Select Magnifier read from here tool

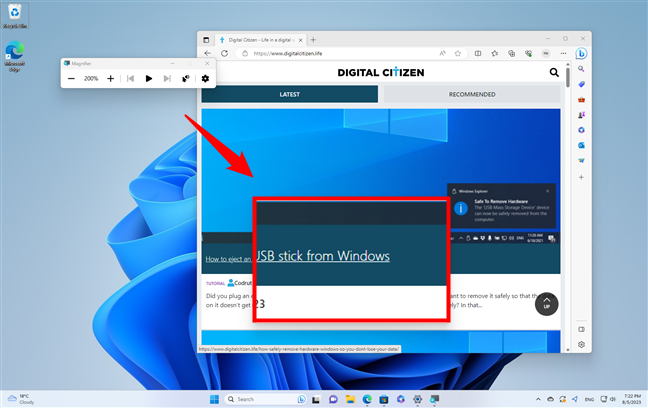click(x=186, y=79)
